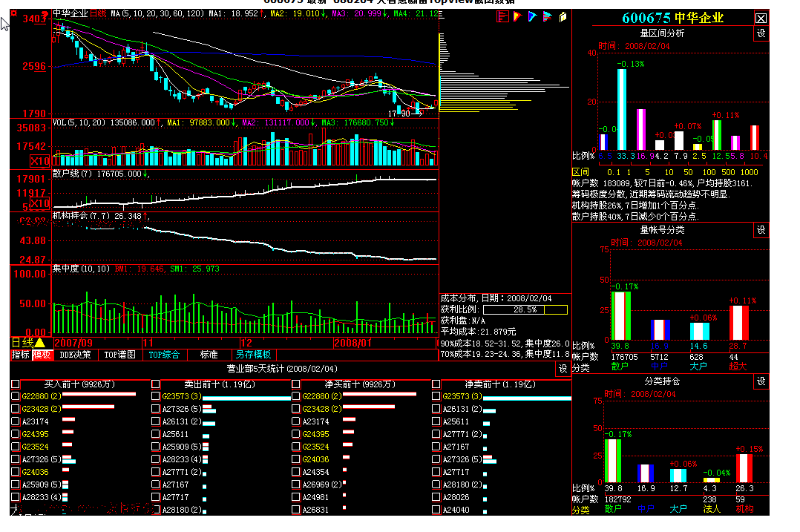This screenshot has width=800, height=532.
Task: Select the red boxed chip distribution chart icon
Action: click(502, 16)
